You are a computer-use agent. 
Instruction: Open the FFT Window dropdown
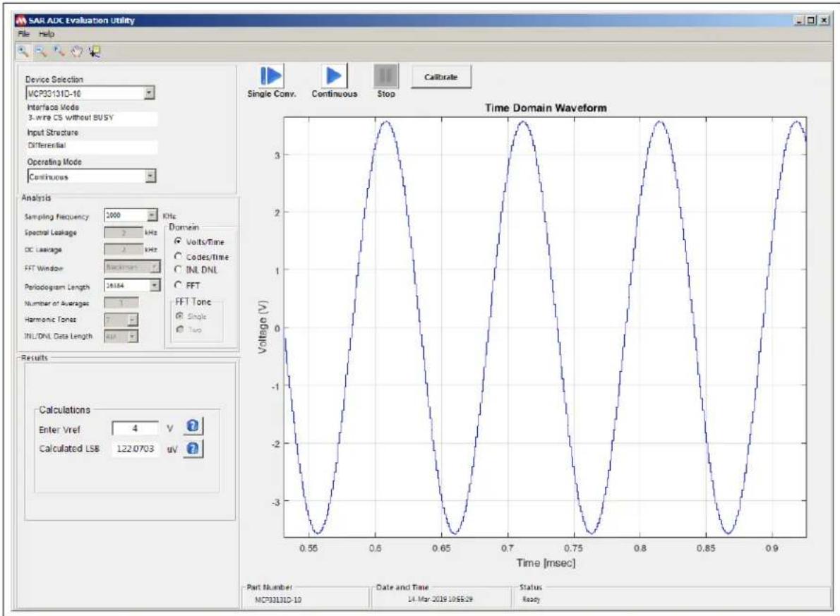tap(155, 266)
